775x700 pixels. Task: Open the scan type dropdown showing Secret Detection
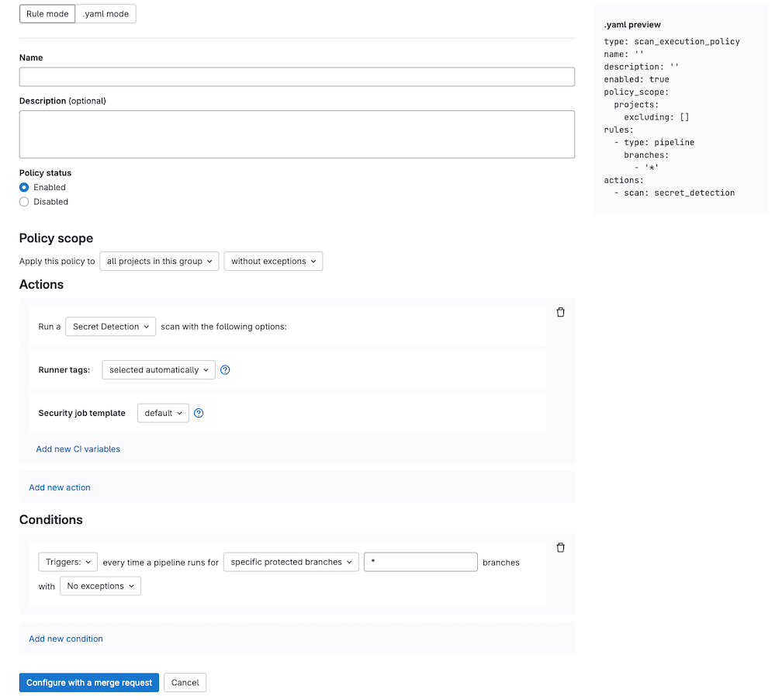[x=110, y=326]
